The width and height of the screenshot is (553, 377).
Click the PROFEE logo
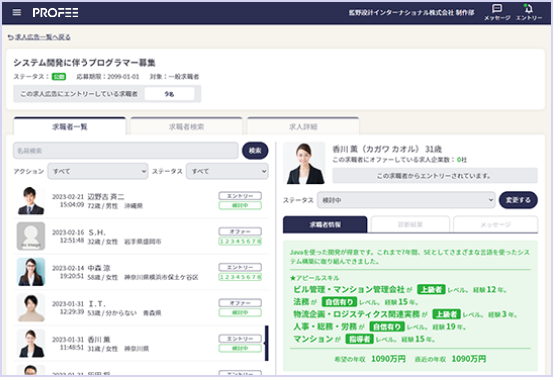(x=55, y=13)
